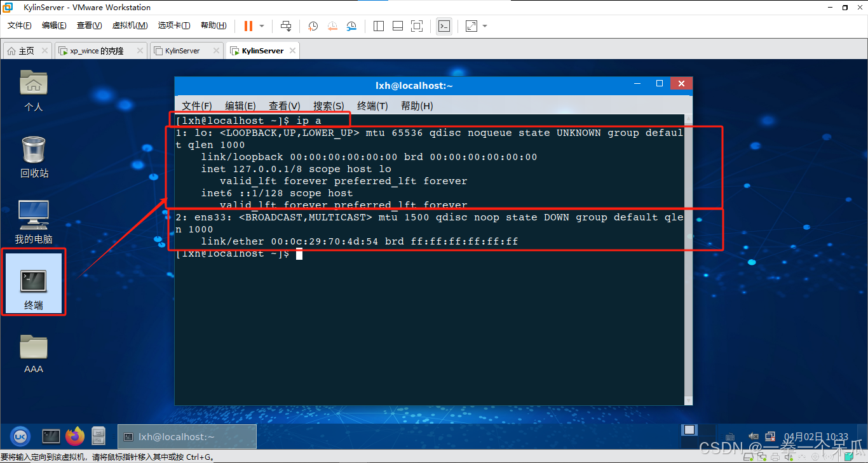Launch Firefox from the Kylin taskbar
Screen dimensions: 868x463
pos(75,436)
